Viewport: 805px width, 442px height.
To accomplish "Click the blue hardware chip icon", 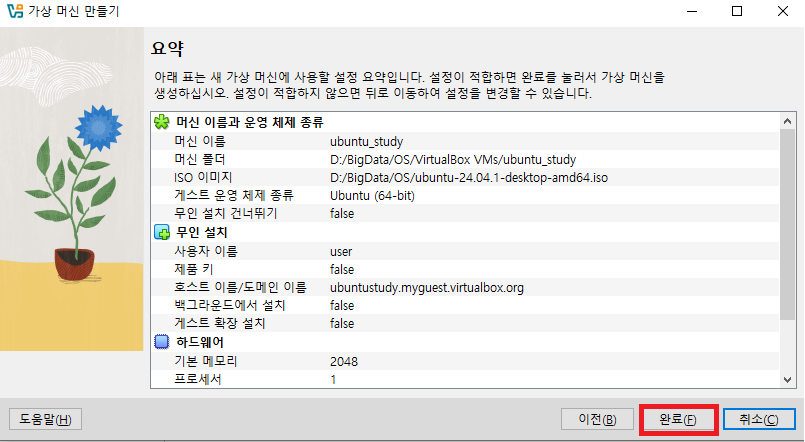I will coord(162,342).
